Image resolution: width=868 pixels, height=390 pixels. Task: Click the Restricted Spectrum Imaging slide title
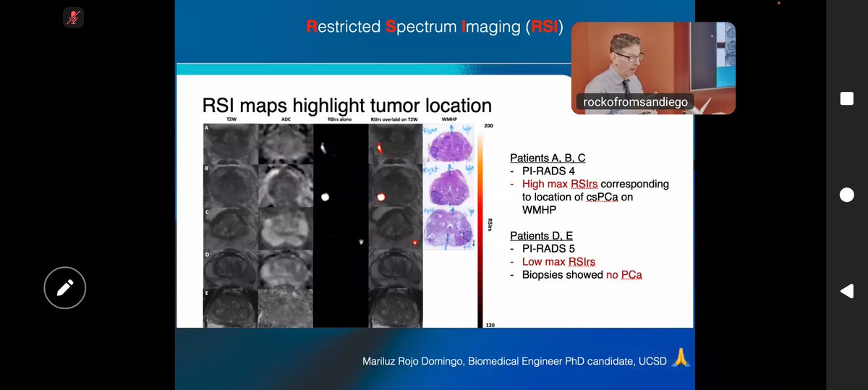pos(435,27)
